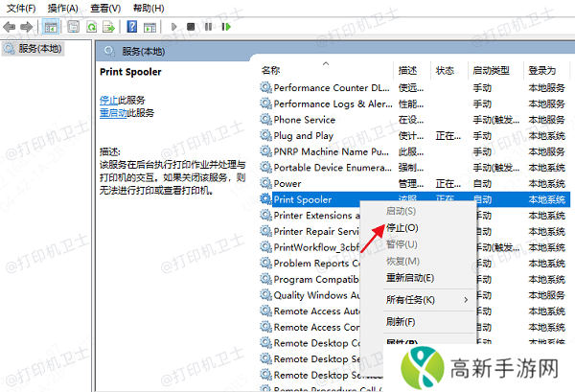Click the Refresh toolbar icon
This screenshot has height=392, width=575.
click(x=92, y=27)
